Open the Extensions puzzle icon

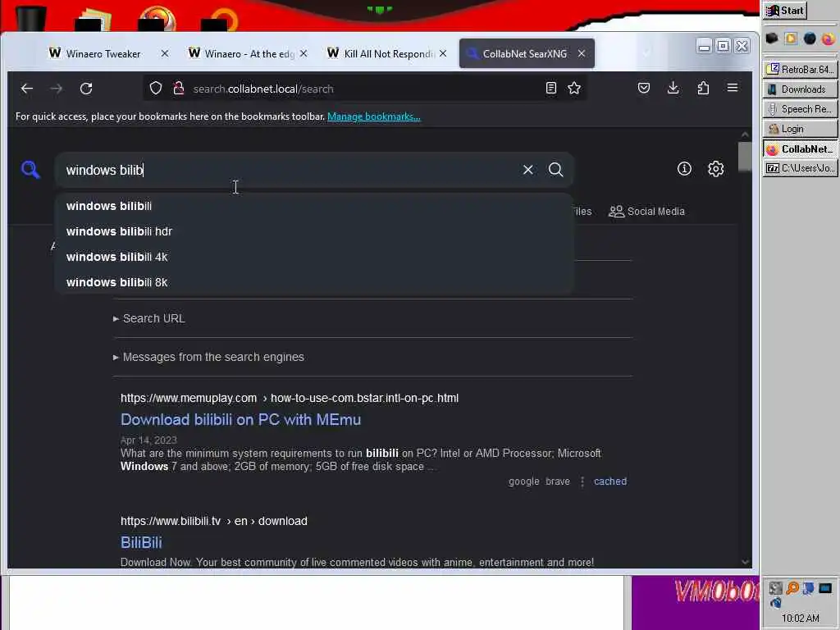[703, 88]
